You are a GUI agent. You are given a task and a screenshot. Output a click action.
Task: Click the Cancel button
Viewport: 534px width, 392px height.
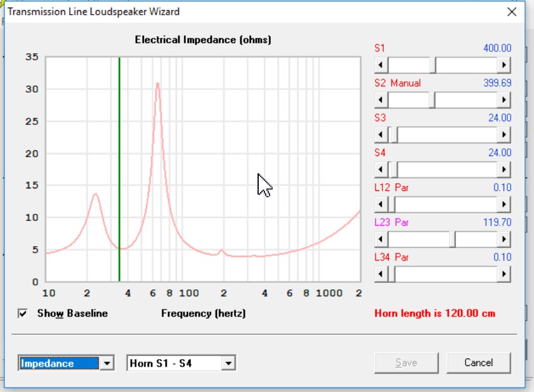(x=478, y=363)
